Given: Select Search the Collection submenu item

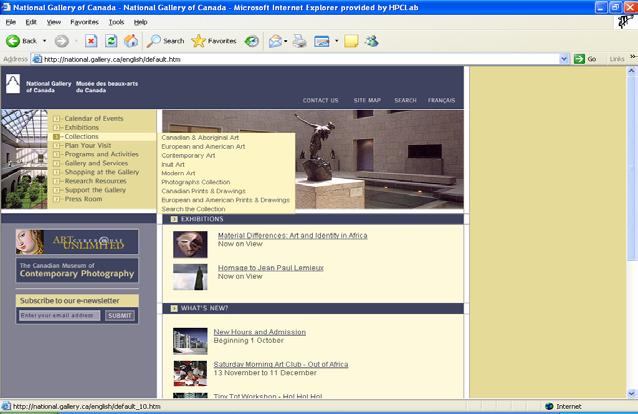Looking at the screenshot, I should click(193, 209).
